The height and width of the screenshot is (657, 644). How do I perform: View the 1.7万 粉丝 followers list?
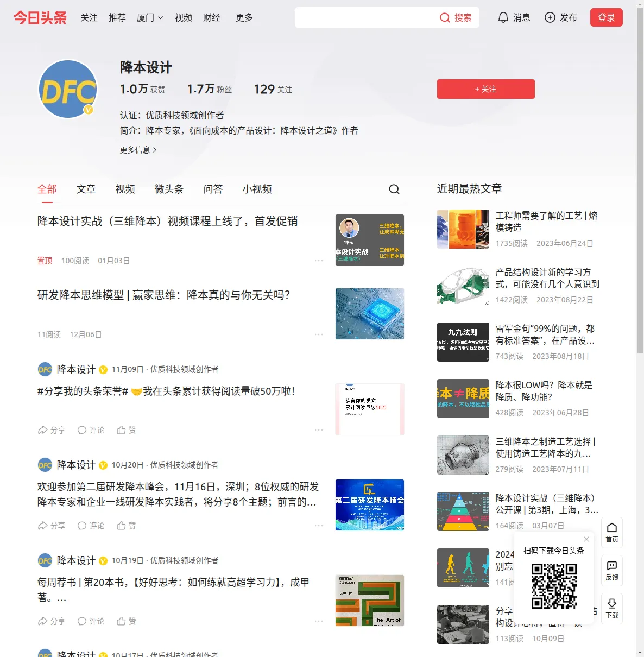coord(210,89)
